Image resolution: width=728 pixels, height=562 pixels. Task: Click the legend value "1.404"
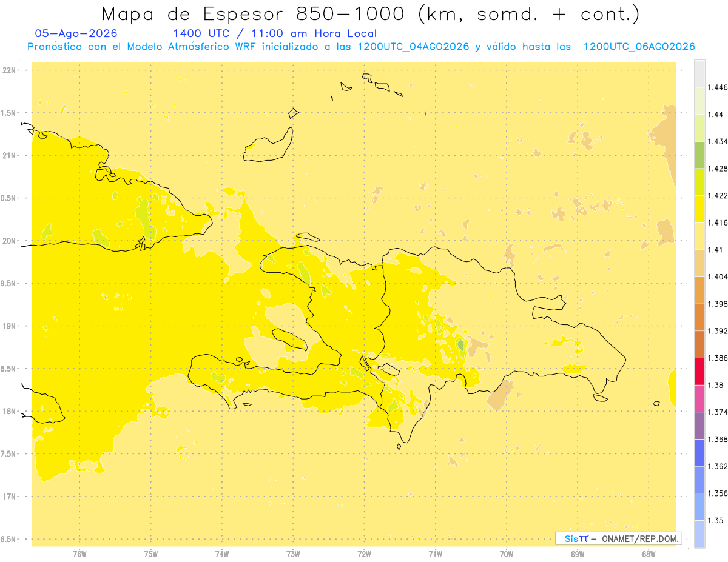coord(718,276)
